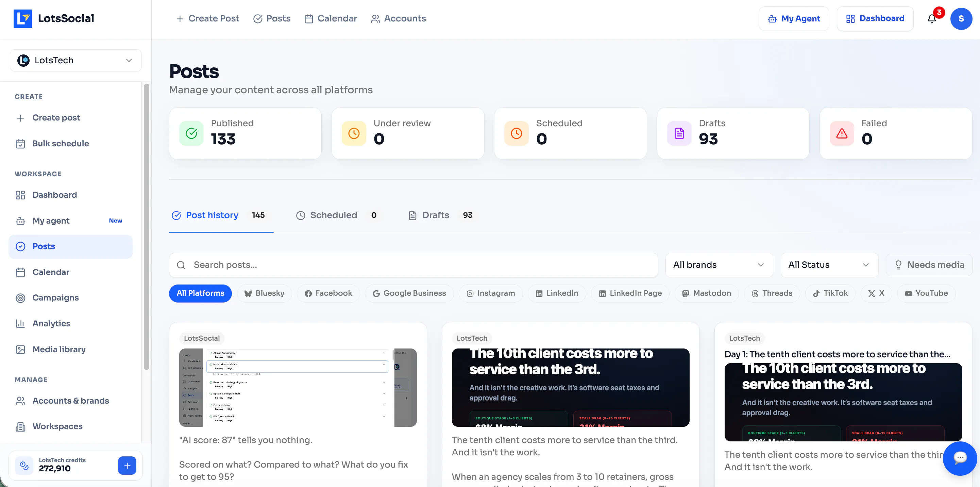Click the Failed warning triangle icon

tap(842, 133)
